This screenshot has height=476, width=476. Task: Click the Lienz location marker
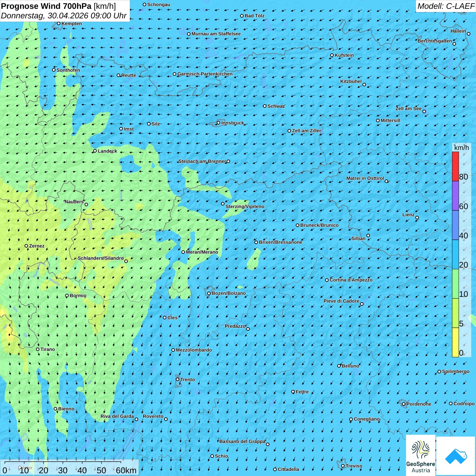417,218
